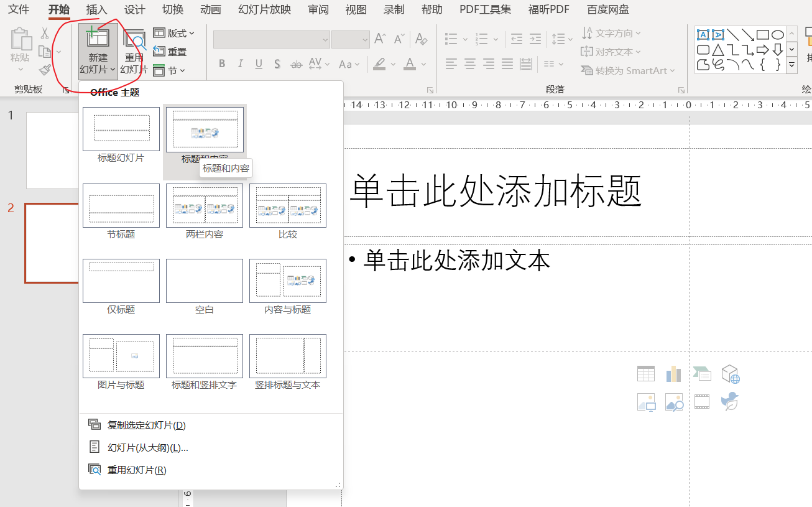This screenshot has width=812, height=507.
Task: Insert a video using the film strip icon
Action: click(x=701, y=402)
